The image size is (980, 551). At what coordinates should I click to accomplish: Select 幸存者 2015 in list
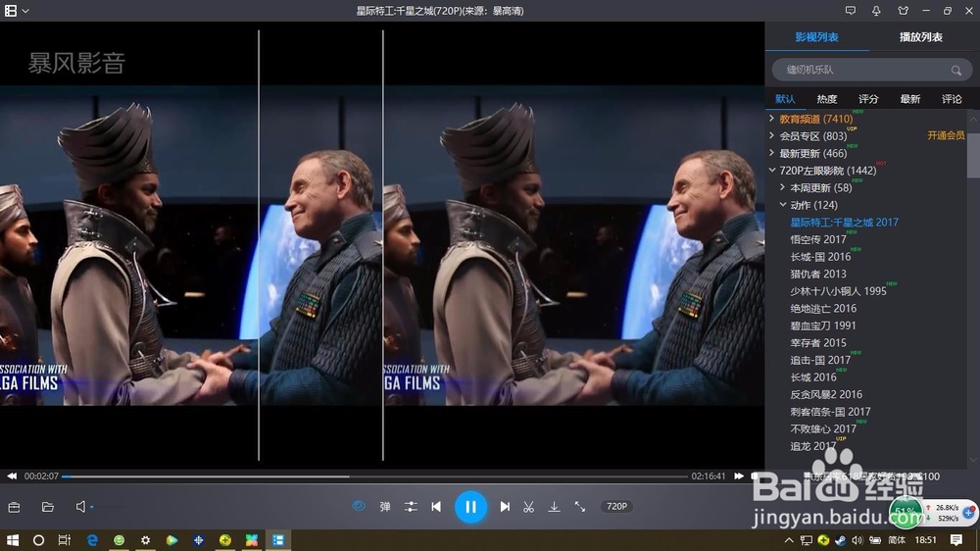818,343
